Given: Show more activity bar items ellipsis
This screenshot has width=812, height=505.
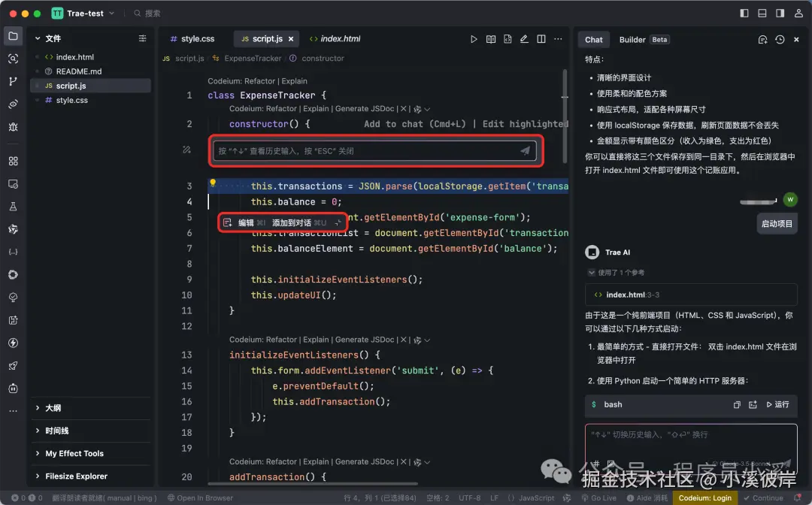Looking at the screenshot, I should click(x=13, y=411).
